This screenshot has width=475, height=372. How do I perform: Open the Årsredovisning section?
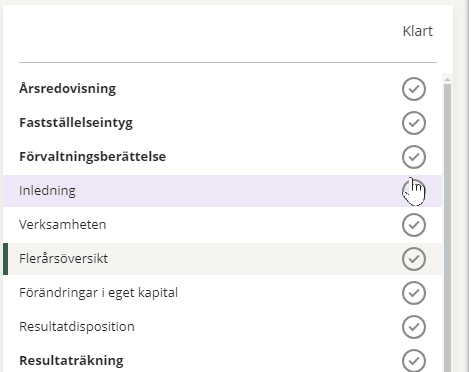[68, 89]
